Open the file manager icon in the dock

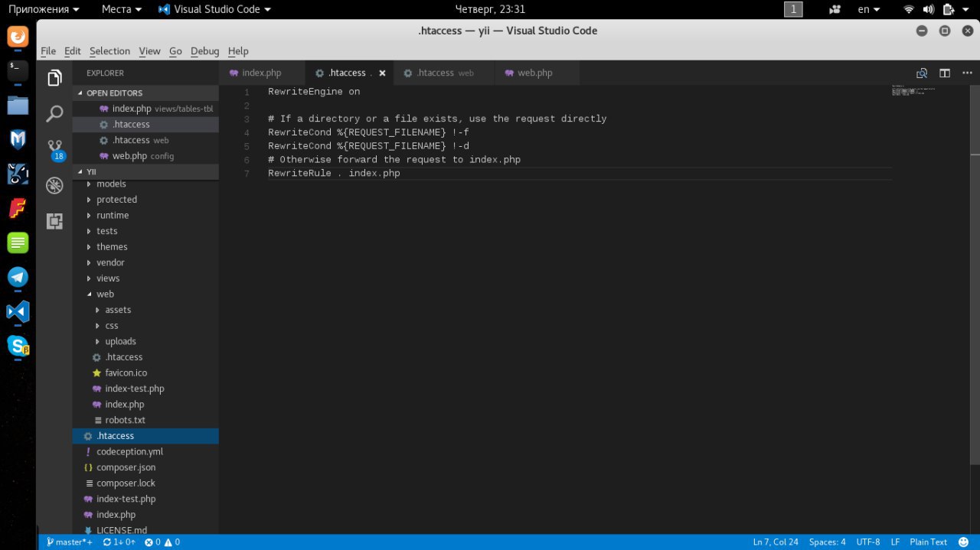(18, 105)
